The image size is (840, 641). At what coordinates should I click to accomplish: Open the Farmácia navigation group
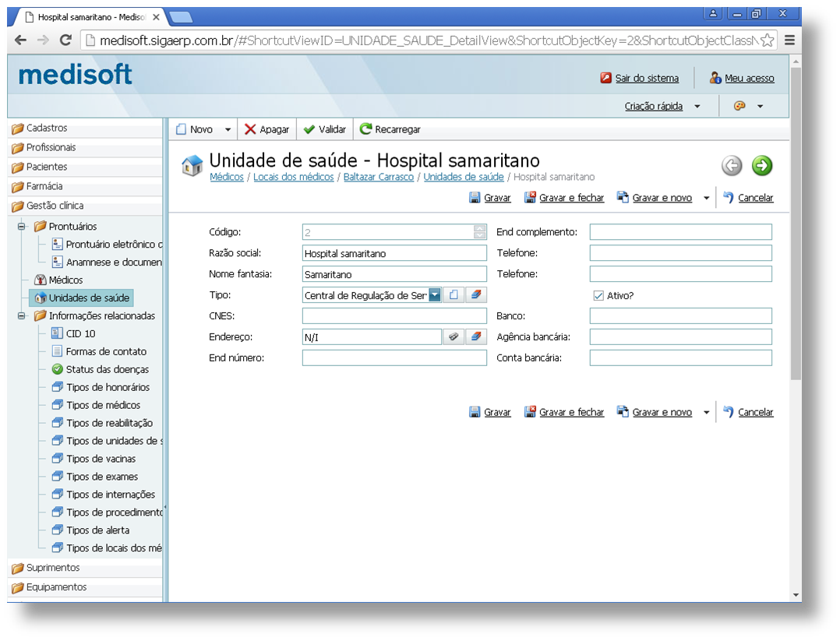tap(85, 186)
